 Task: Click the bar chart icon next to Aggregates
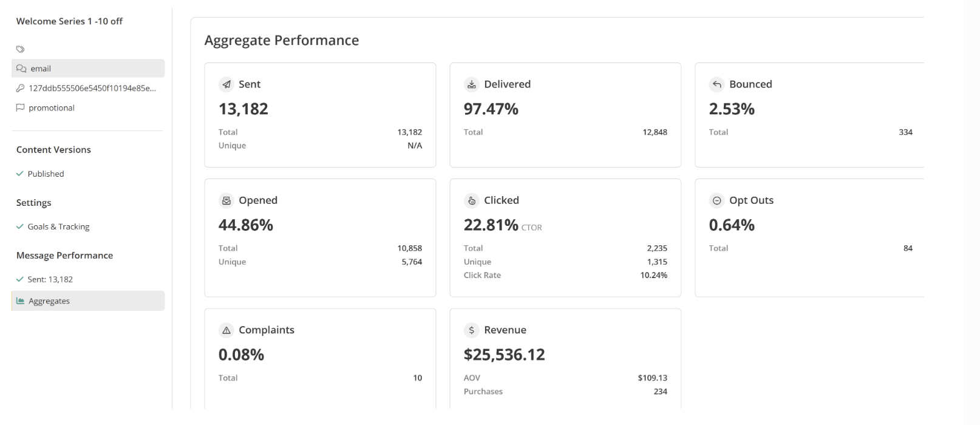click(x=20, y=301)
